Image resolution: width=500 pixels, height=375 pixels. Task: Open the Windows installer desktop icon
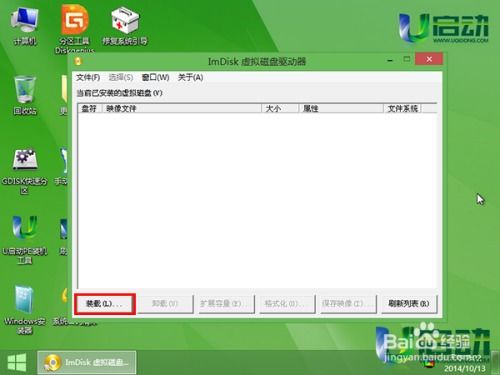pos(25,311)
